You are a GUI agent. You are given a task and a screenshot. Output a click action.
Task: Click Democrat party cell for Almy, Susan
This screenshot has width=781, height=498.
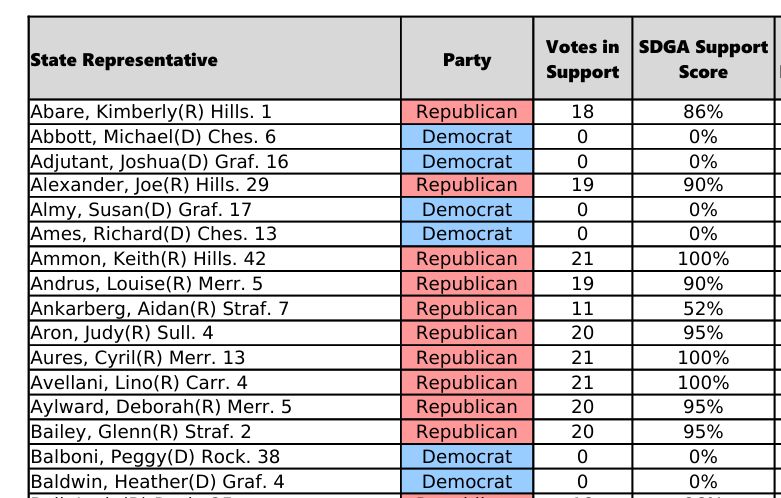466,210
